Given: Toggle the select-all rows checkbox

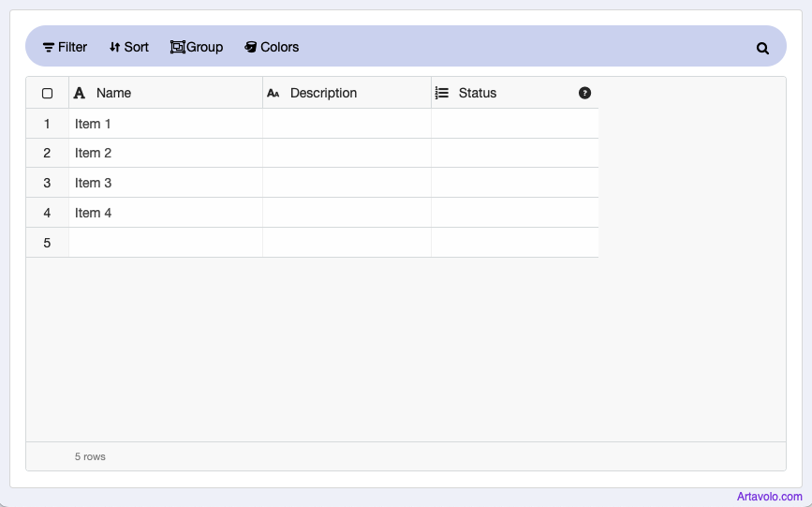Looking at the screenshot, I should (x=47, y=94).
